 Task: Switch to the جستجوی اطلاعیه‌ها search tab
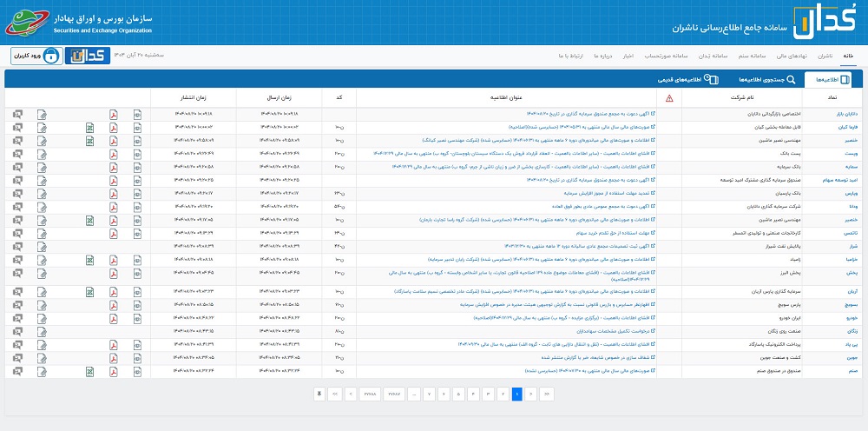coord(767,80)
